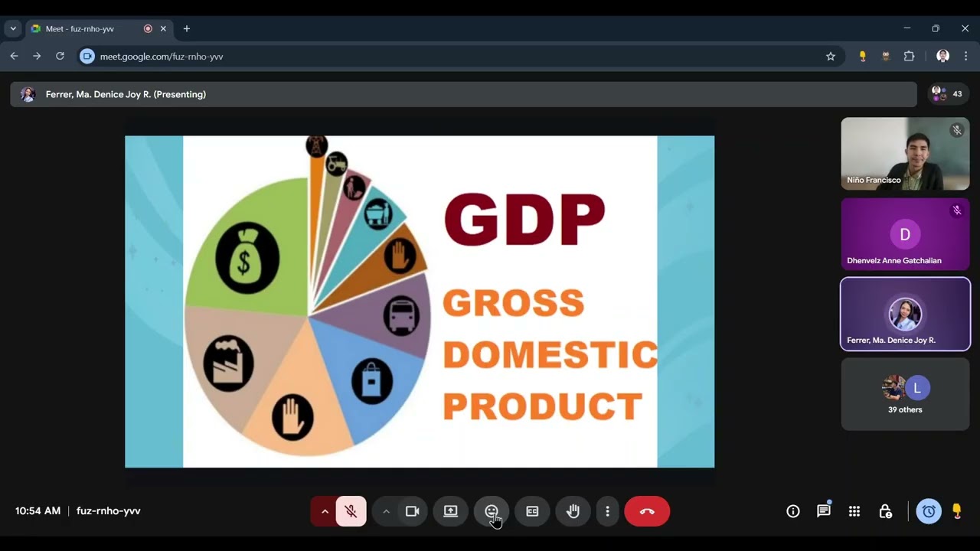Viewport: 980px width, 551px height.
Task: Open the tab search dropdown arrow
Action: tap(13, 28)
